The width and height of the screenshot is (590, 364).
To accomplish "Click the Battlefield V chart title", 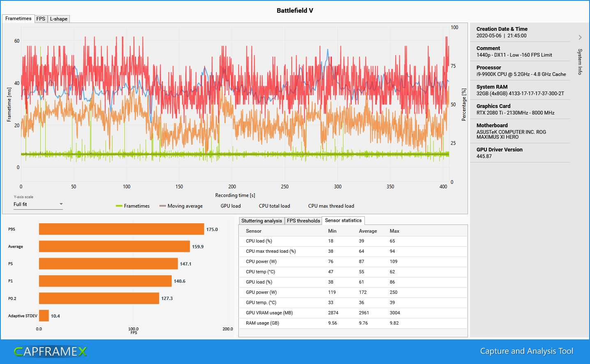I will [x=295, y=11].
